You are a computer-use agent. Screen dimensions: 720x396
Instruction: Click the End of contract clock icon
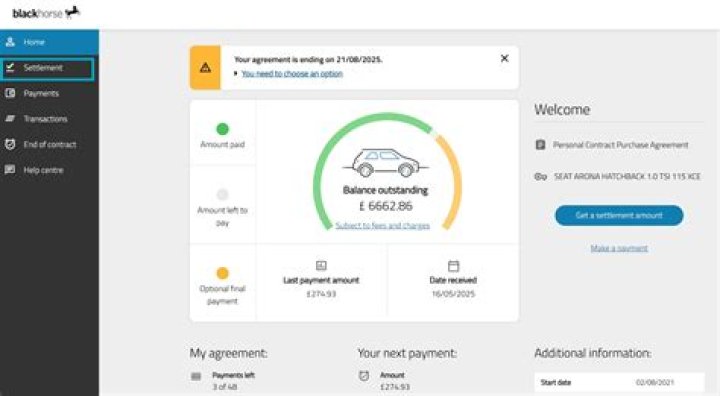pyautogui.click(x=10, y=144)
